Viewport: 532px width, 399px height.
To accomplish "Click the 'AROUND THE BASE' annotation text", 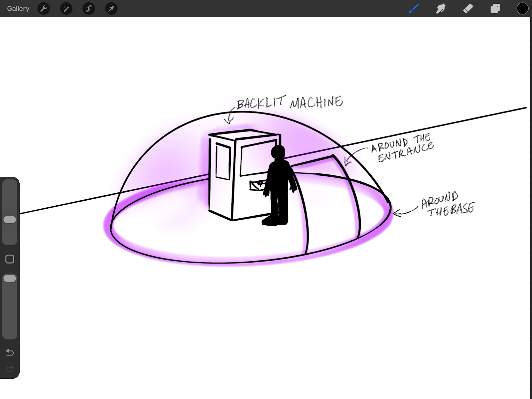I will pos(447,204).
